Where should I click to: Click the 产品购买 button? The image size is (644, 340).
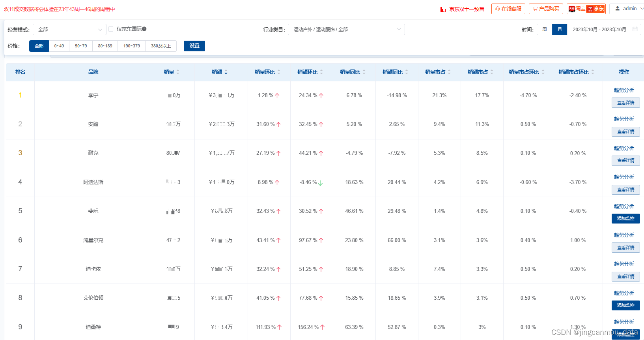(546, 9)
